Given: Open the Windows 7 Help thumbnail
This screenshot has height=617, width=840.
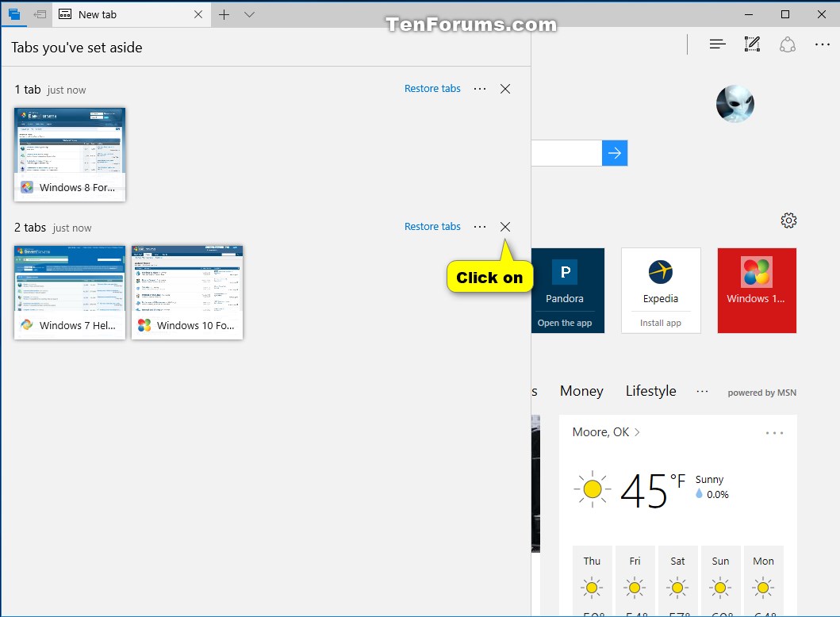Looking at the screenshot, I should 70,293.
